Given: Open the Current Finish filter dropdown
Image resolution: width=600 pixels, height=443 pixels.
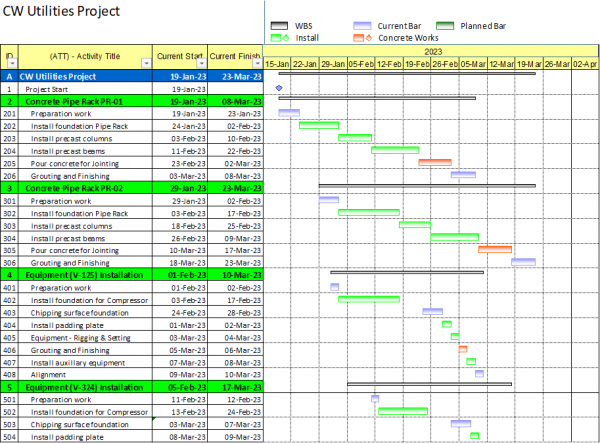Looking at the screenshot, I should click(258, 63).
